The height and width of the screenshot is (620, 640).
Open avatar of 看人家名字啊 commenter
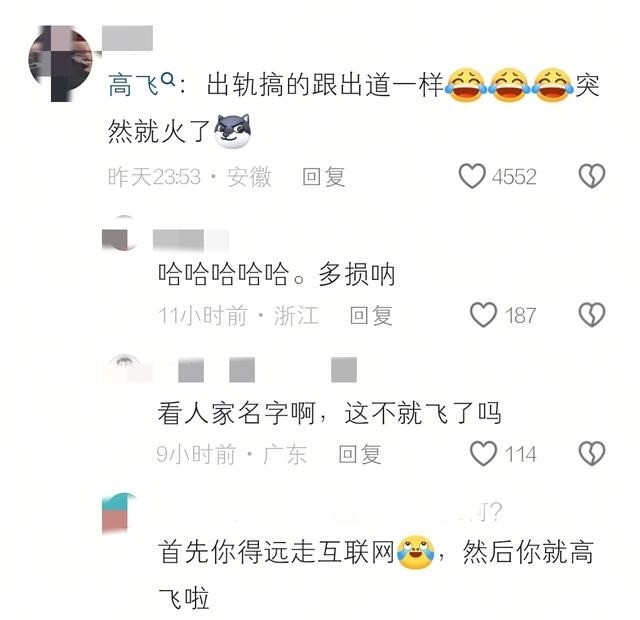click(x=122, y=369)
